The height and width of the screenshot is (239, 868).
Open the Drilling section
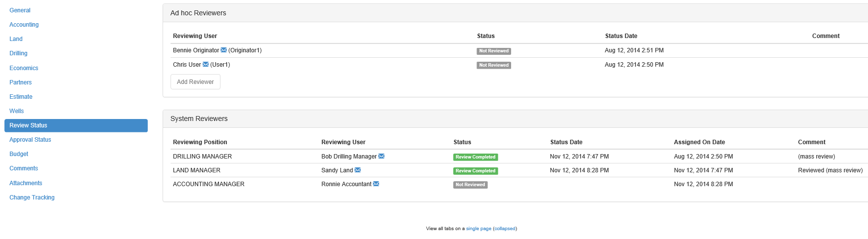(x=18, y=53)
